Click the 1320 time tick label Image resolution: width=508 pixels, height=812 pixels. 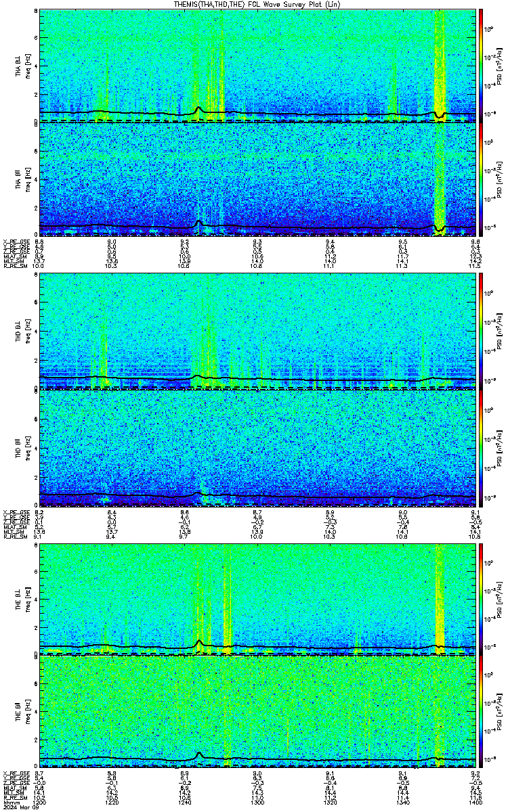330,801
